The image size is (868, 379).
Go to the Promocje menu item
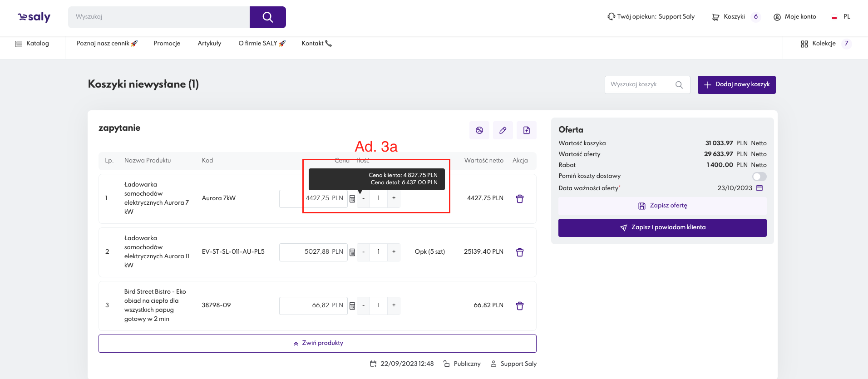pos(167,44)
